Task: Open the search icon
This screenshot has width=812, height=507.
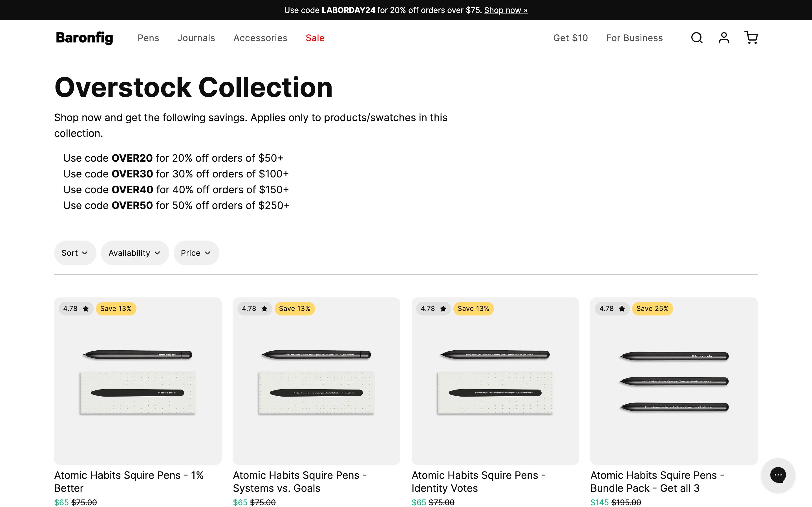Action: pos(697,38)
